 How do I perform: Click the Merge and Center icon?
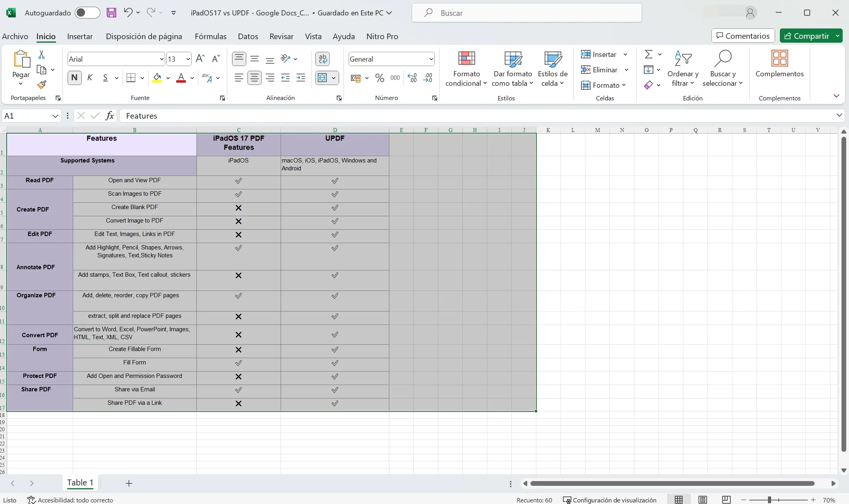click(323, 78)
